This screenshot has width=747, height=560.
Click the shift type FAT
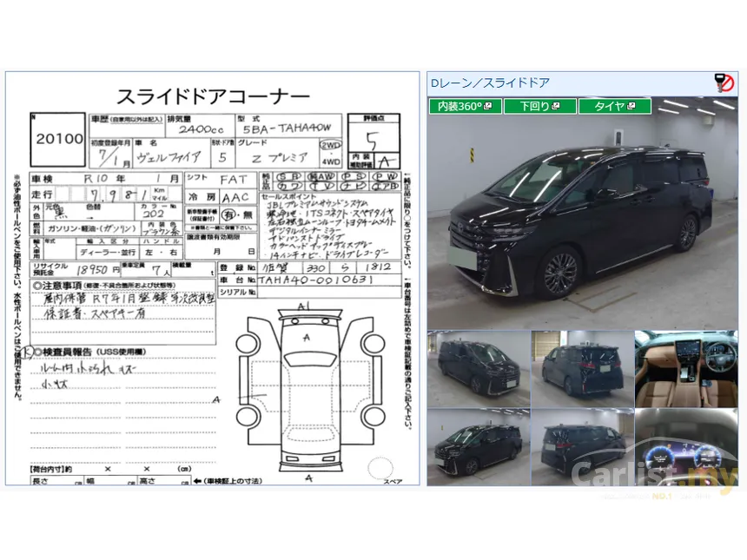point(234,180)
